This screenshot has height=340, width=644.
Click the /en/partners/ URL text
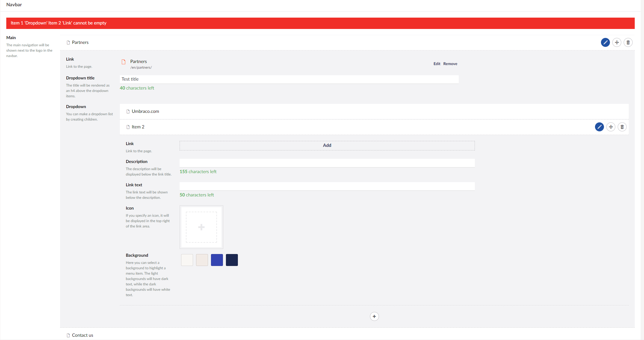141,67
